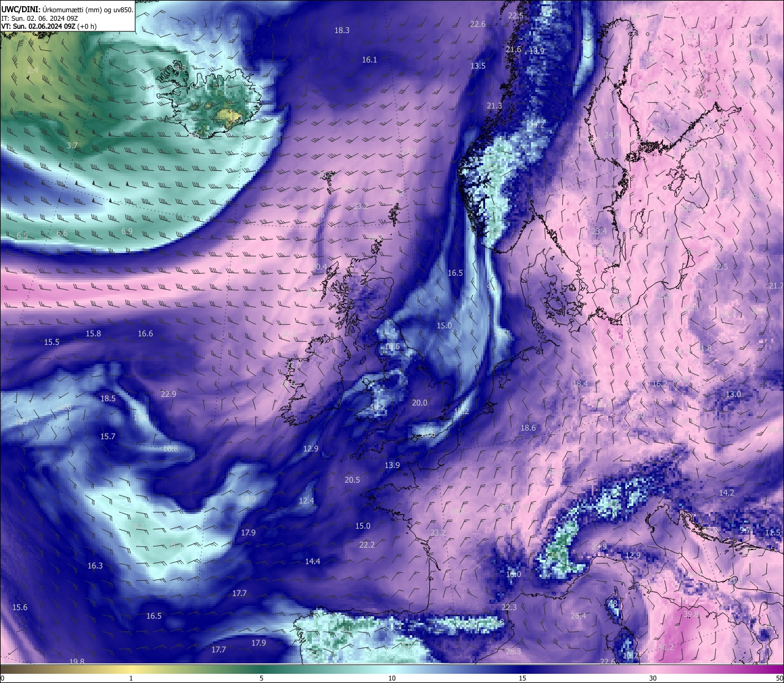Click the 15.6 map value
784x683 pixels.
20,607
